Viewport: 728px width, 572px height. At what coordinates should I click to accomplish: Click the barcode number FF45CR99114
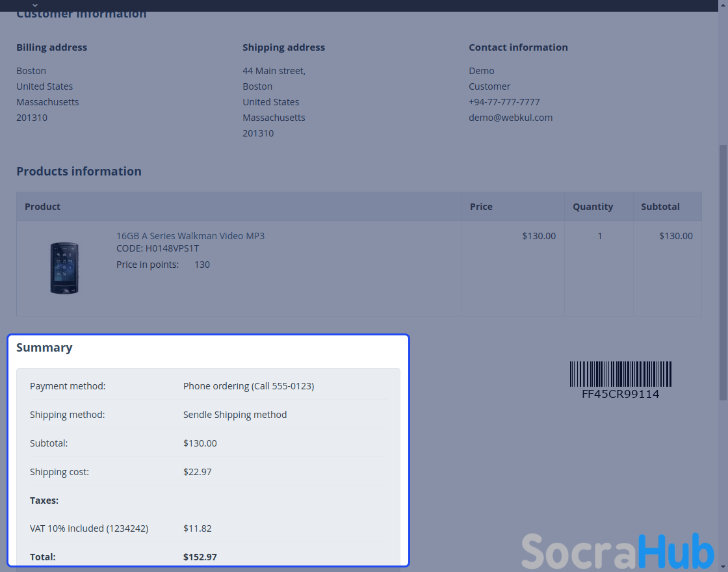620,394
